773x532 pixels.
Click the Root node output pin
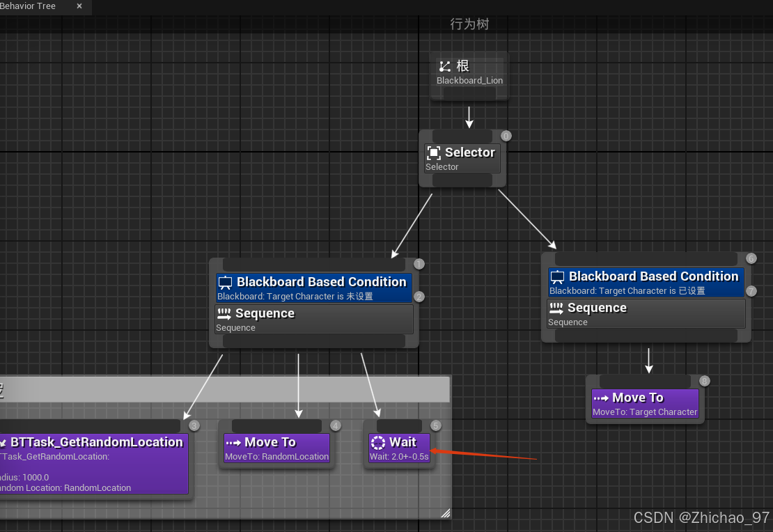pyautogui.click(x=469, y=94)
